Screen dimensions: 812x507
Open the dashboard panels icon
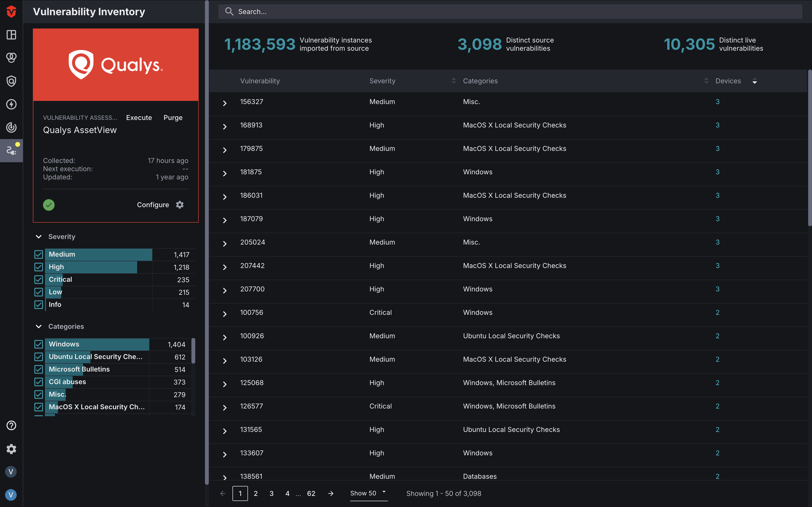pyautogui.click(x=11, y=35)
